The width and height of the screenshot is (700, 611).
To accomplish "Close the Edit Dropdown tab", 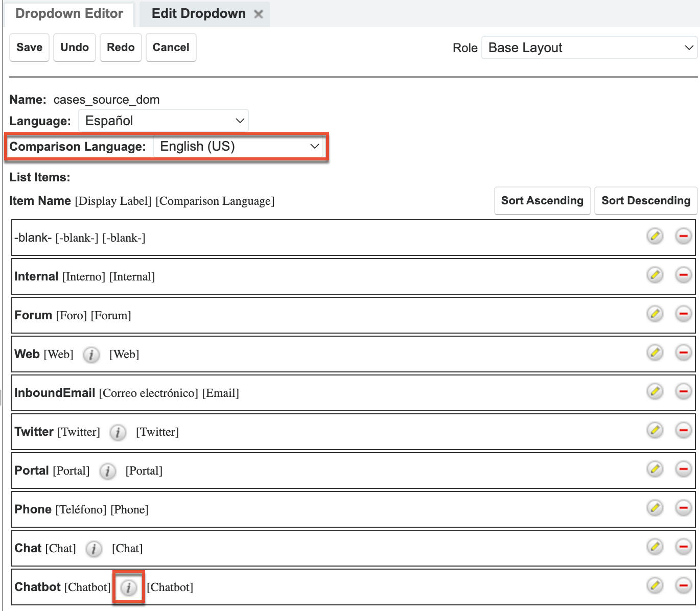I will click(259, 14).
